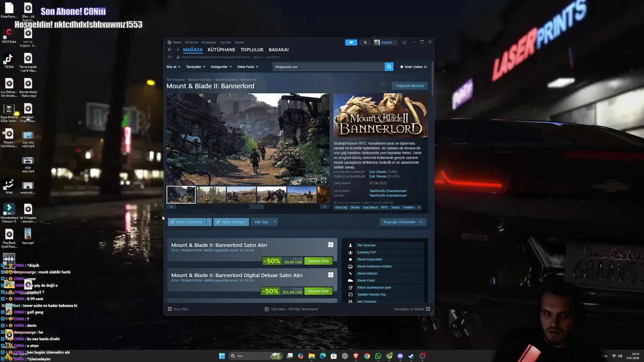The width and height of the screenshot is (644, 362).
Task: Expand the İstek Listesinde dropdown arrow
Action: coord(209,222)
